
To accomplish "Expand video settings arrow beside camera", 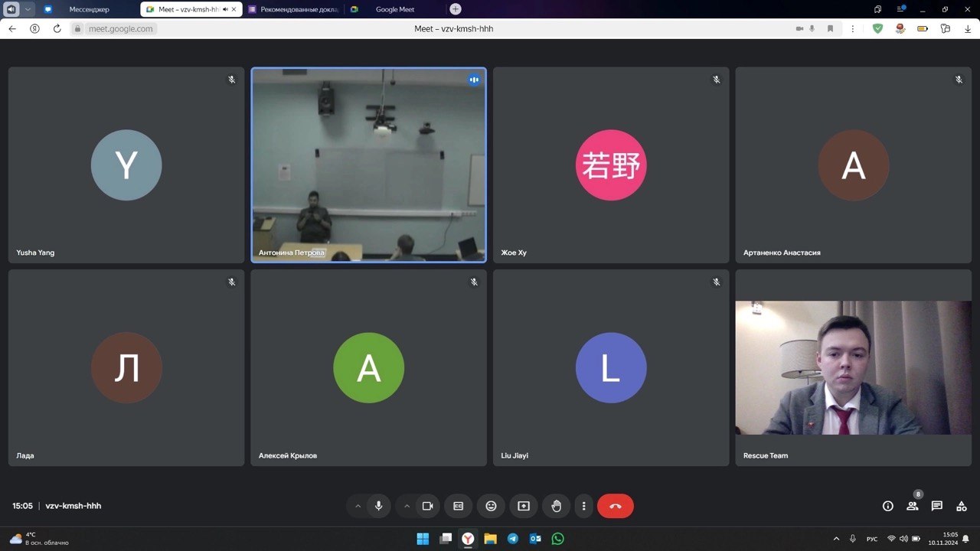I will pyautogui.click(x=407, y=506).
